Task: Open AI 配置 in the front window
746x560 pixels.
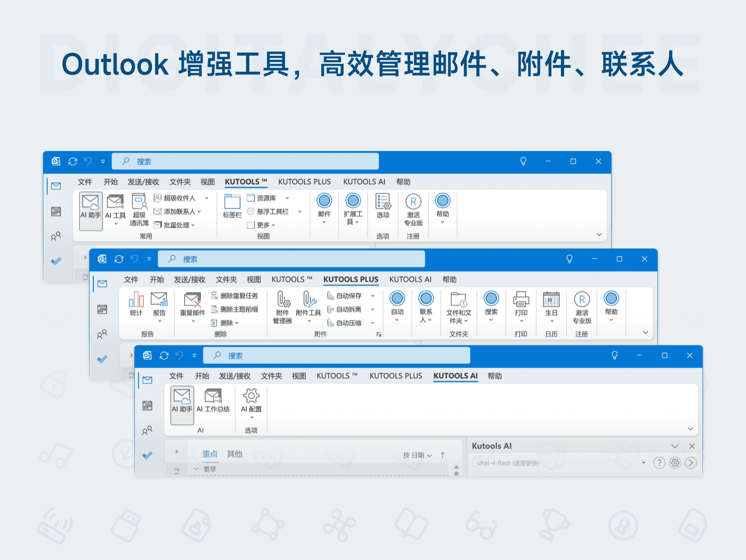Action: tap(251, 403)
